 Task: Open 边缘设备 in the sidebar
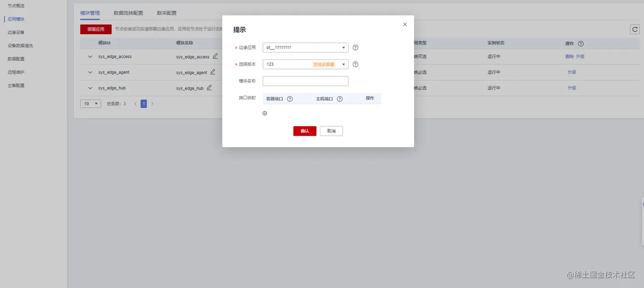click(16, 32)
